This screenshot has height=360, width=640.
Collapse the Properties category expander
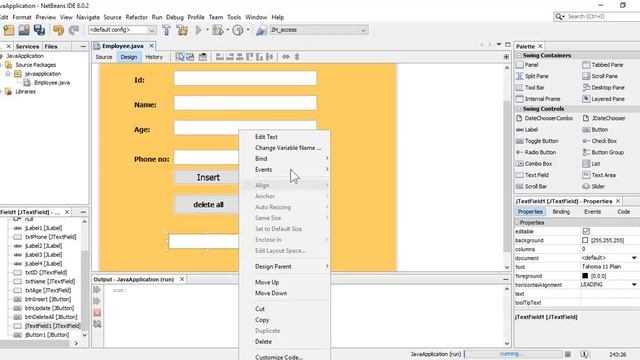(517, 223)
